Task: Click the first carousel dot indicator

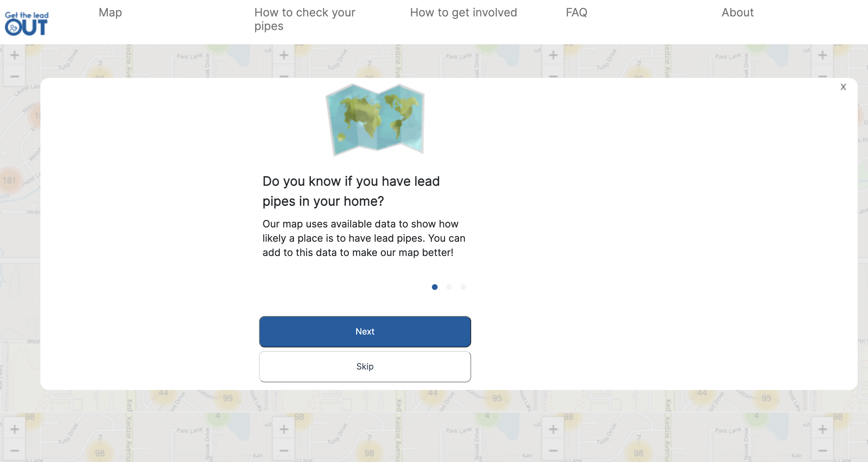Action: (x=435, y=287)
